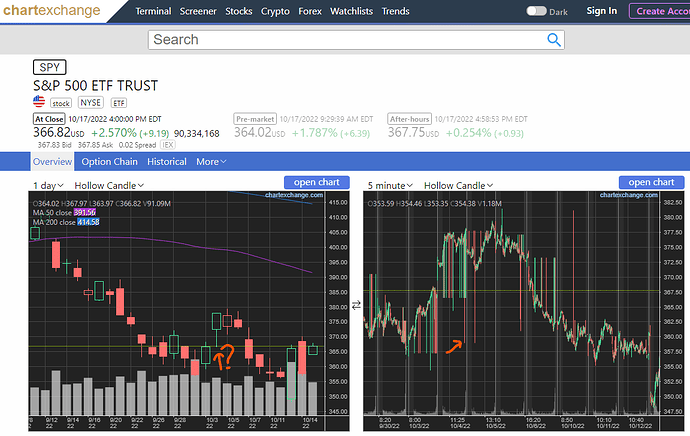Screen dimensions: 690x436
Task: Click the Sign In link
Action: (x=602, y=11)
